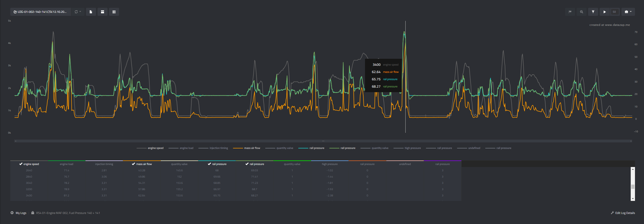
Task: Click the playback speed field showing 50
Action: pos(614,12)
